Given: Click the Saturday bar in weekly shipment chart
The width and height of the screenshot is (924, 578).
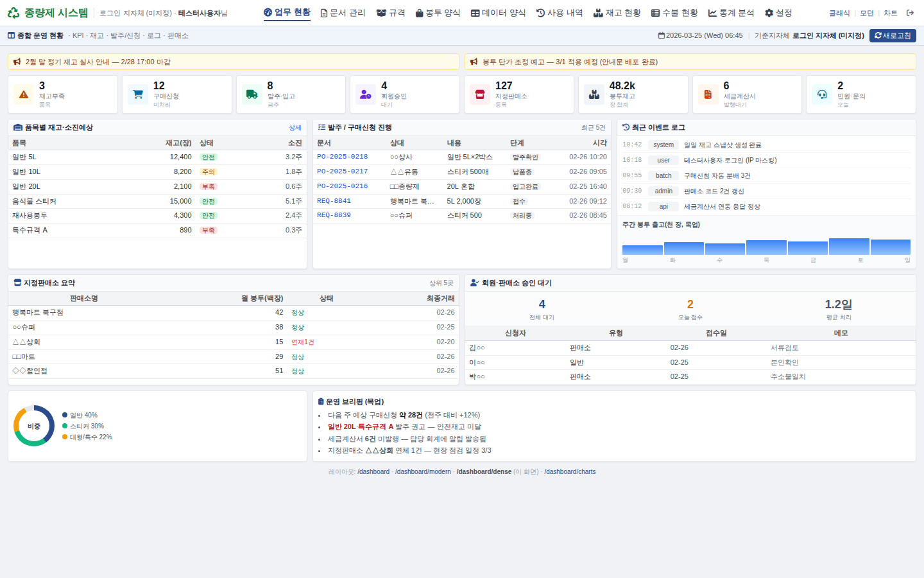Looking at the screenshot, I should (848, 247).
